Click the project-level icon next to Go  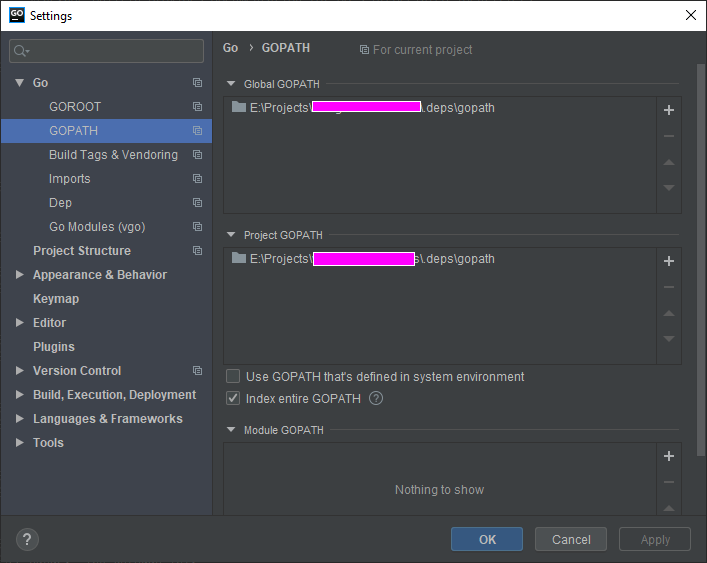[x=197, y=82]
